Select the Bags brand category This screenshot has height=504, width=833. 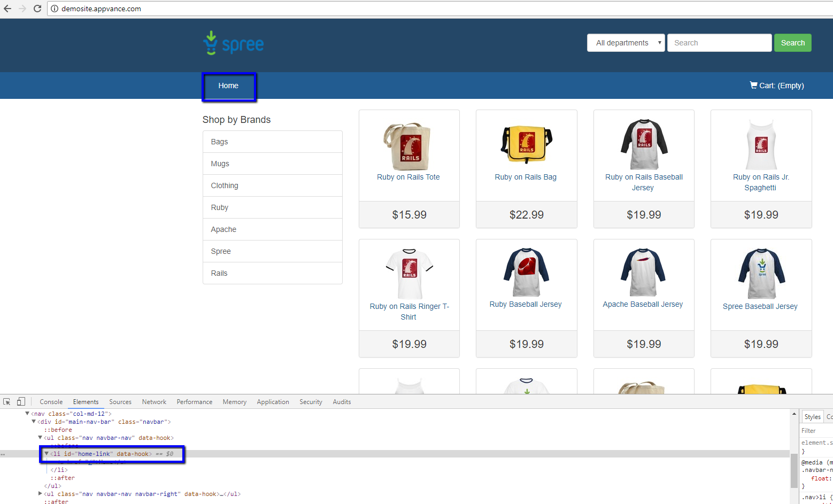coord(273,142)
